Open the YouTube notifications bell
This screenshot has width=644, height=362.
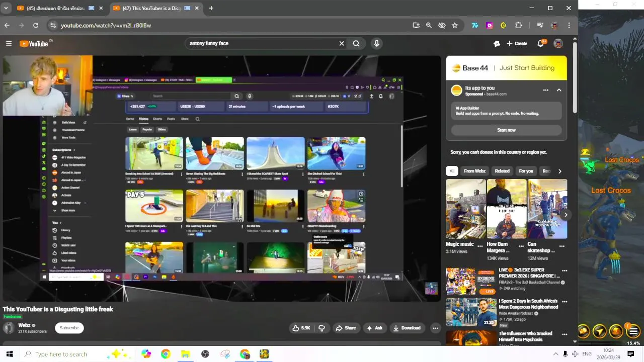coord(541,44)
